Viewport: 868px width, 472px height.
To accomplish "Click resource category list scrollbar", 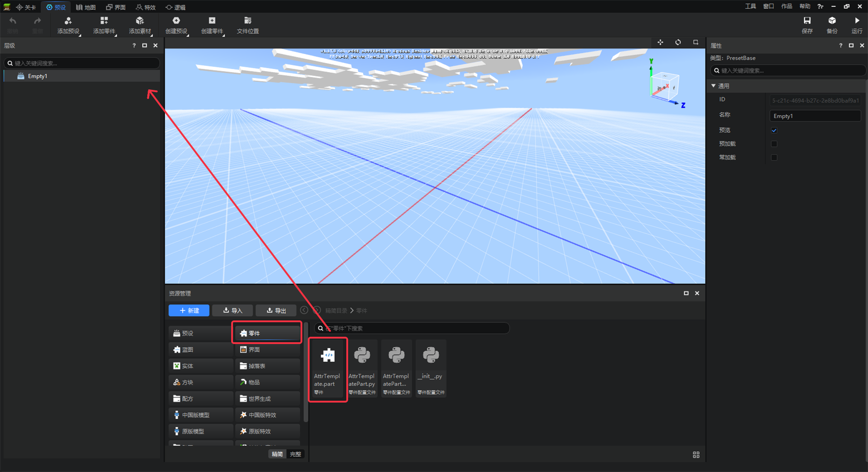I will point(305,373).
